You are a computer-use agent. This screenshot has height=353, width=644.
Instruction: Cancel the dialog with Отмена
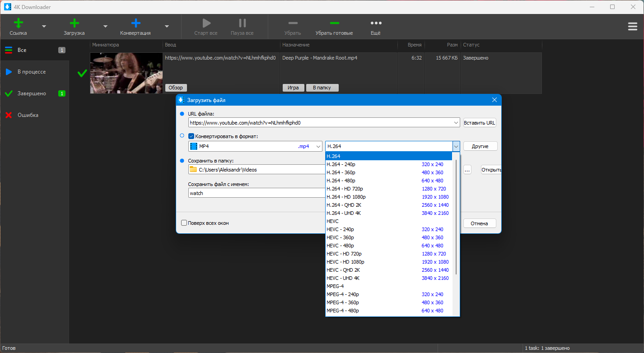[479, 223]
